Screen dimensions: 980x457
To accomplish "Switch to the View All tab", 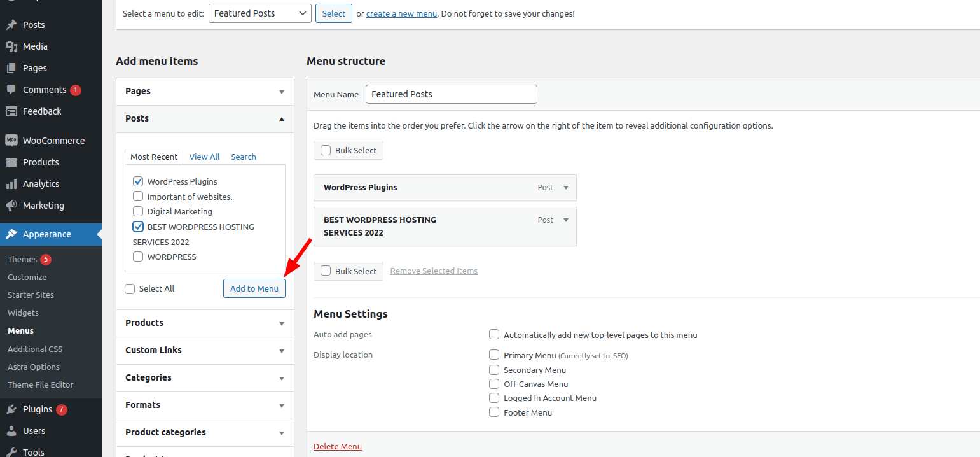I will (204, 157).
